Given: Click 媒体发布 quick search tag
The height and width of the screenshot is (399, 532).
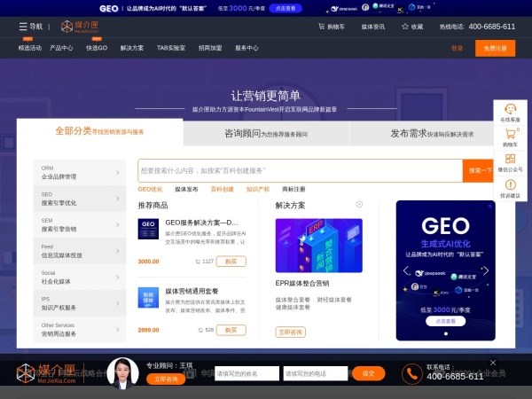Looking at the screenshot, I should click(186, 190).
